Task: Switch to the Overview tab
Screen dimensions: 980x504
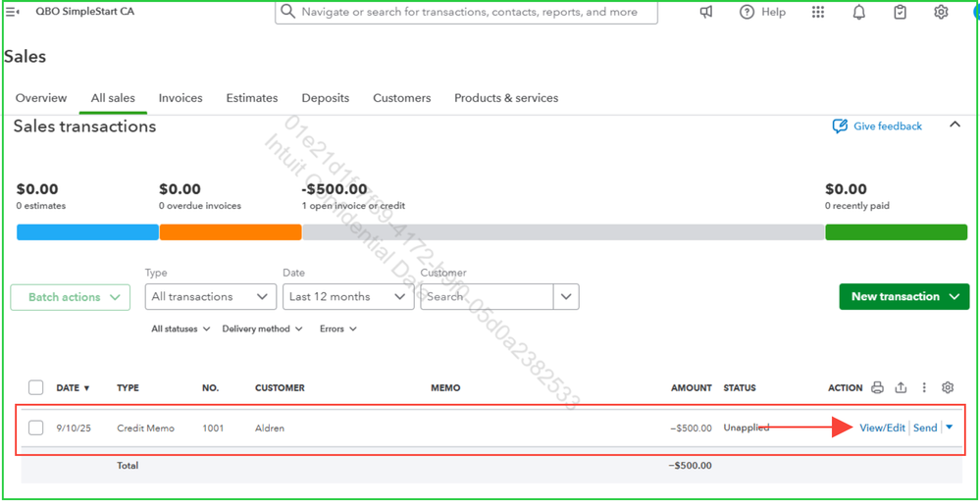Action: [41, 98]
